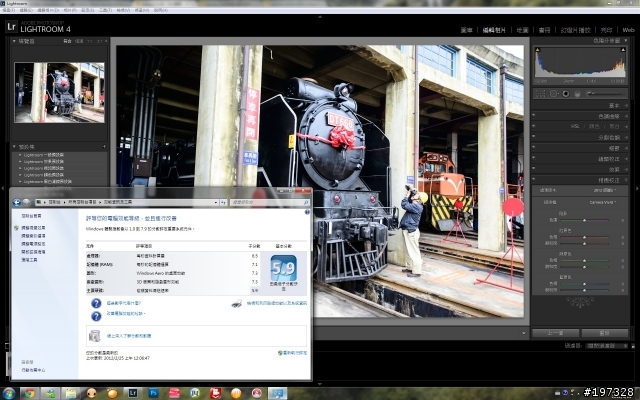This screenshot has height=400, width=640.
Task: Collapse the Navigator panel triangle
Action: [14, 41]
